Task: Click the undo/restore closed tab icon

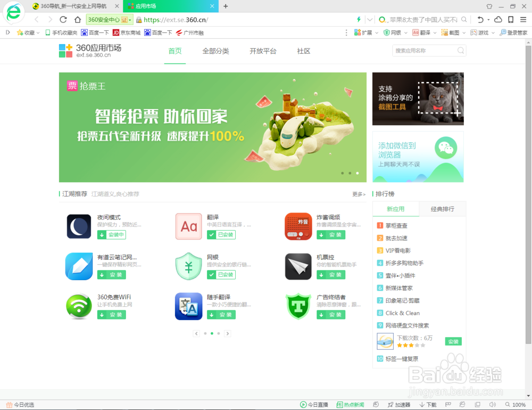Action: [x=480, y=20]
